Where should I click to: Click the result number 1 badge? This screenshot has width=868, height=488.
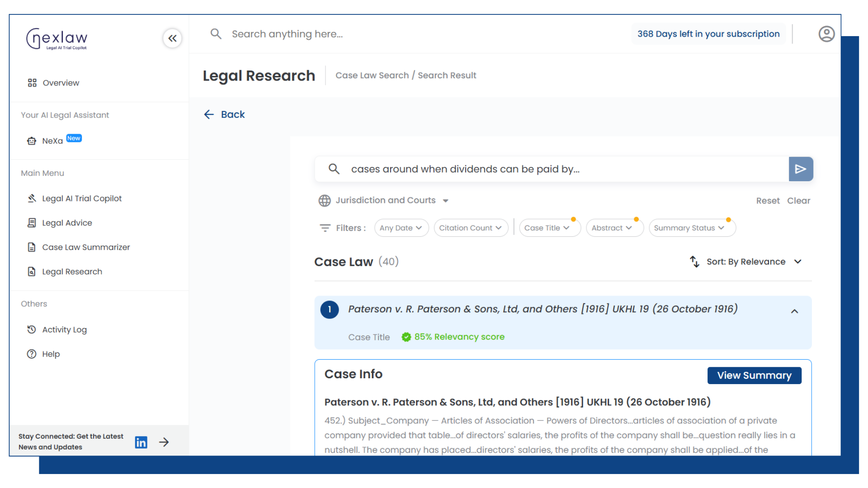[x=330, y=310]
